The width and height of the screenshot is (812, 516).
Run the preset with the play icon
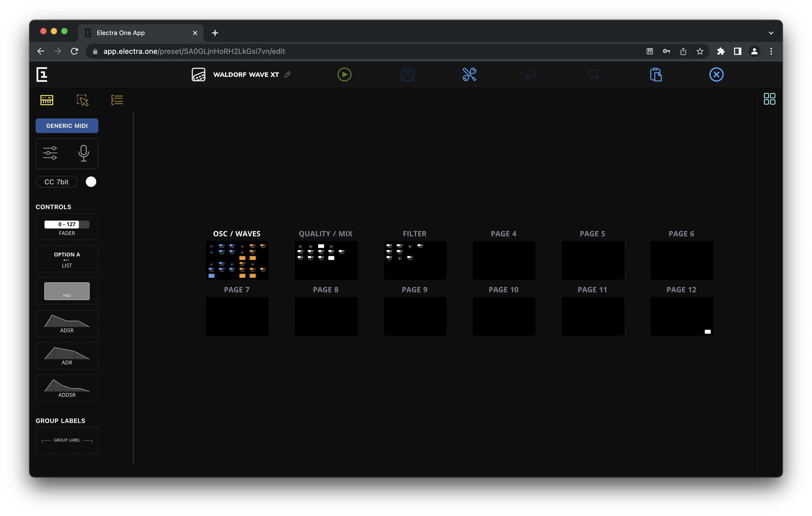344,74
